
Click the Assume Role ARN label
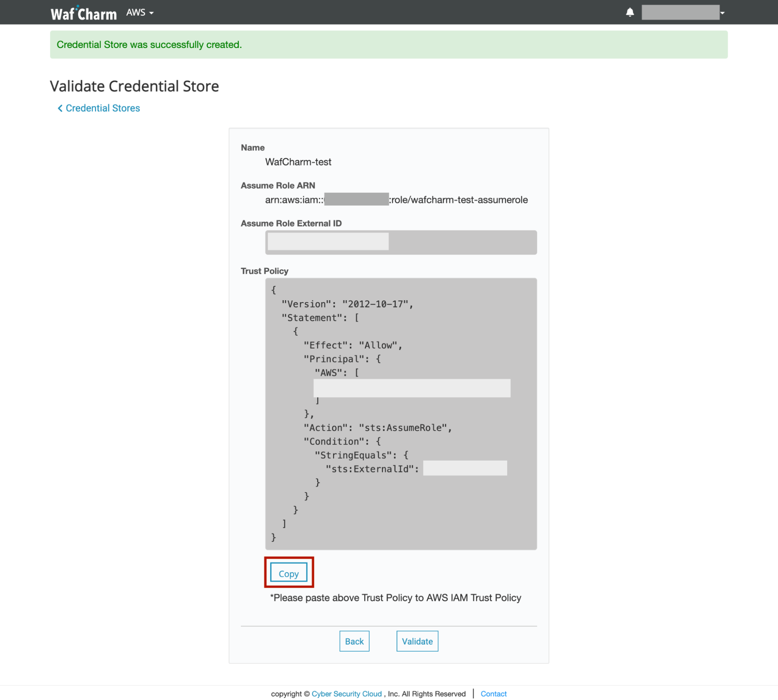tap(278, 185)
